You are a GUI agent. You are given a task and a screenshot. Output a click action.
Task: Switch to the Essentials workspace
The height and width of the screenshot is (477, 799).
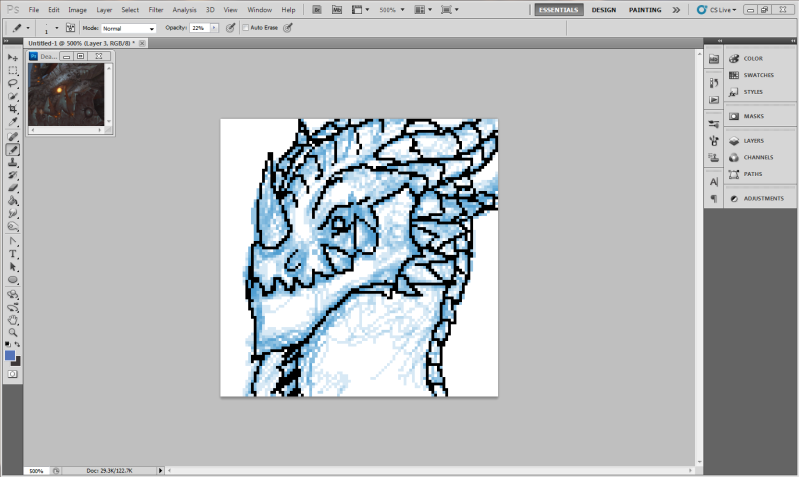tap(558, 10)
